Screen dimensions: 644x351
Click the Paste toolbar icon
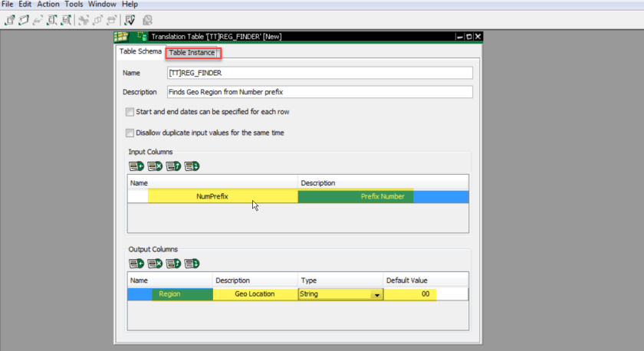tap(112, 20)
